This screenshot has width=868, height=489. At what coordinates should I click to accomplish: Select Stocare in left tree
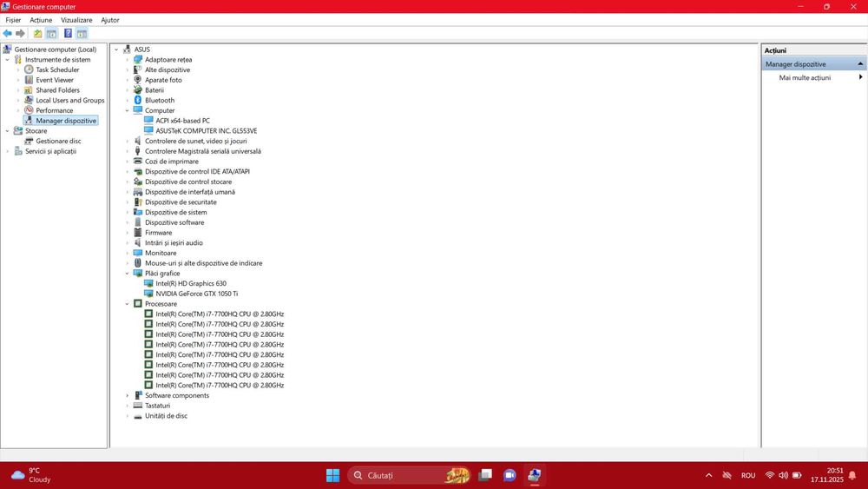36,130
